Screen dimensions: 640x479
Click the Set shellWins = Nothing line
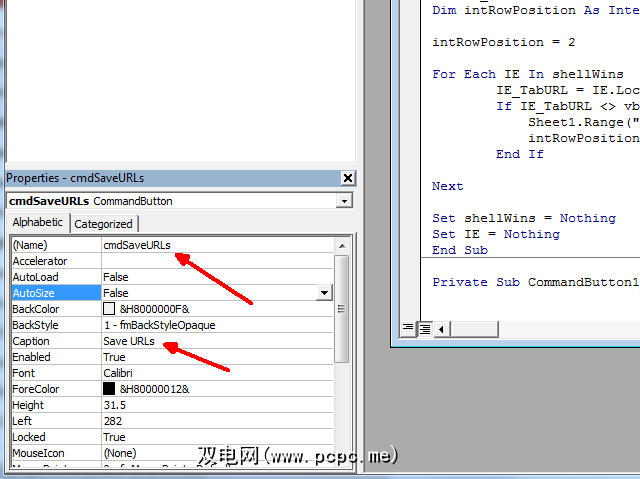coord(524,218)
